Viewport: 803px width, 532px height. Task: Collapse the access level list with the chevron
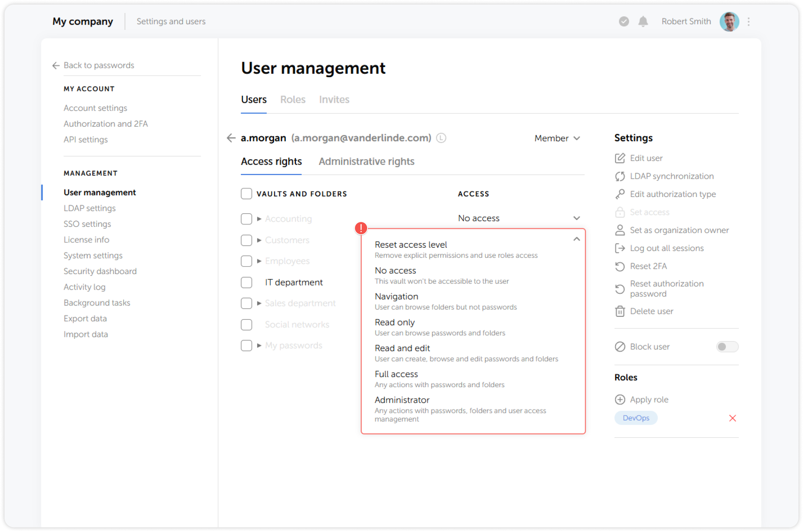point(577,239)
